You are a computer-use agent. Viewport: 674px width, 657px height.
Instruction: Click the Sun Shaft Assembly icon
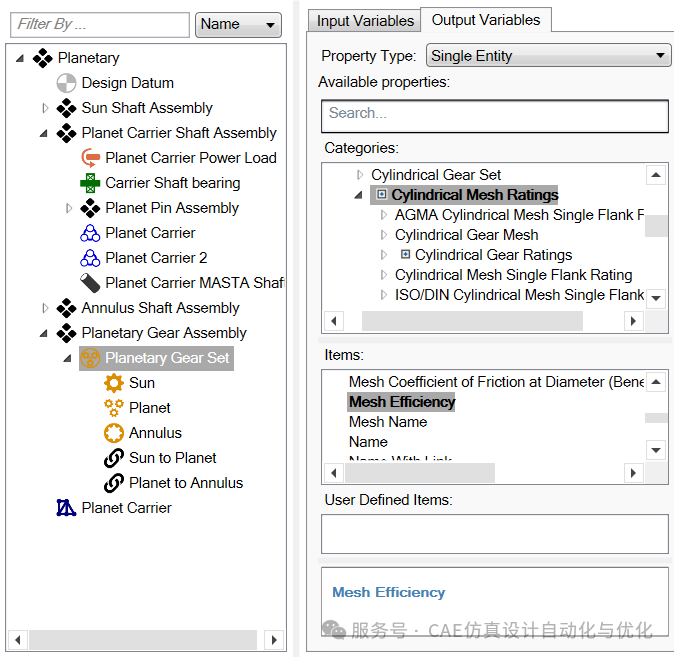66,108
